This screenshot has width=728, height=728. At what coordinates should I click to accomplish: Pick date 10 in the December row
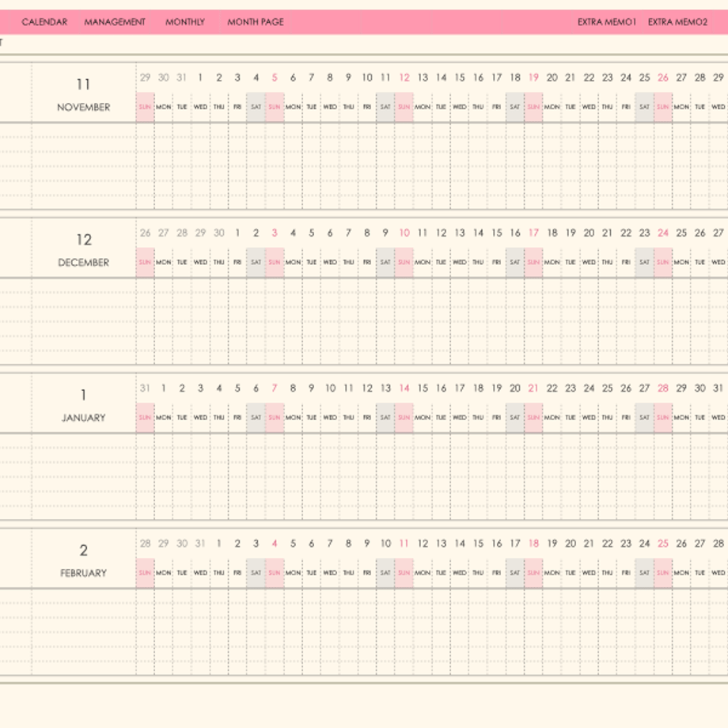404,233
